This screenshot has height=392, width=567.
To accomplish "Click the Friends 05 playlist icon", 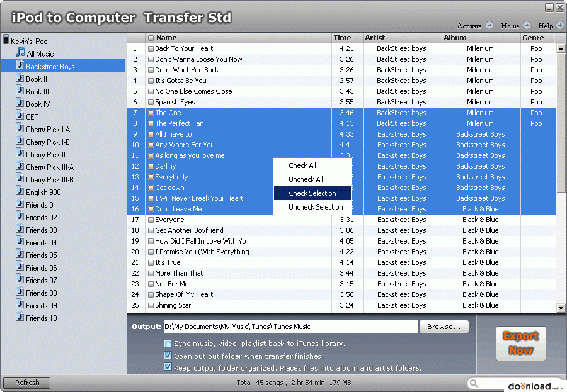I will coord(20,254).
